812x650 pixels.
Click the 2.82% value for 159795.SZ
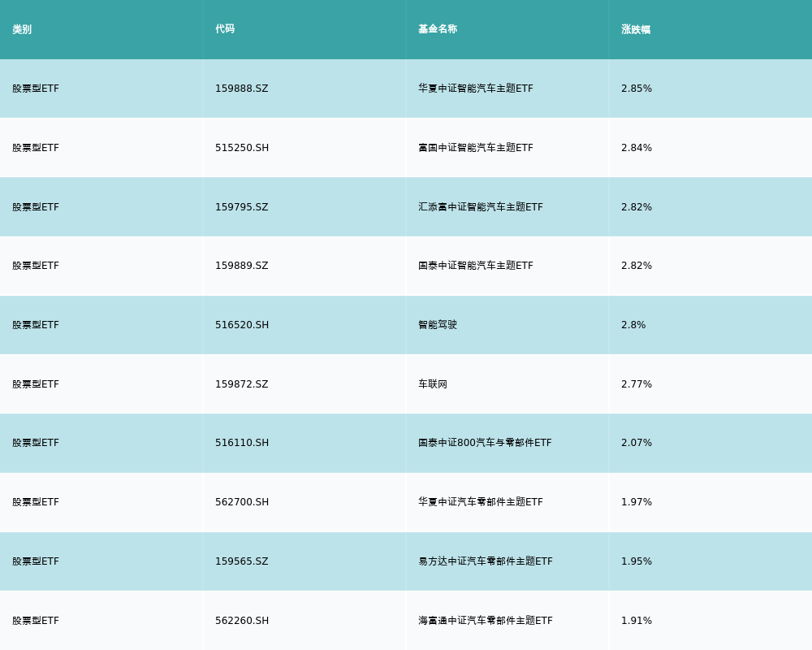[637, 207]
